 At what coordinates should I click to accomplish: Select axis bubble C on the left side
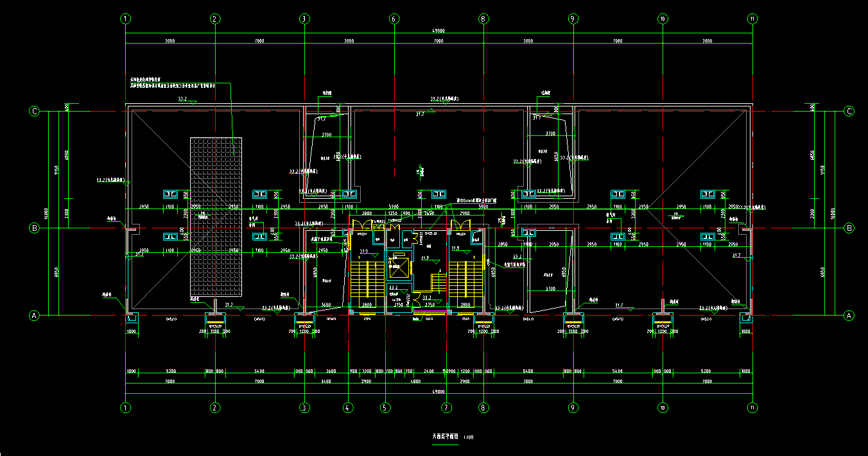pos(35,112)
